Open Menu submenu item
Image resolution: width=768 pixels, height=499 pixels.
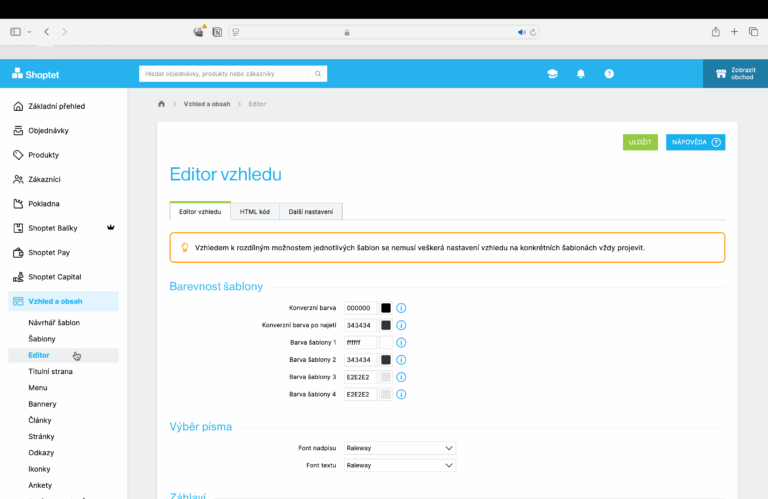(38, 388)
